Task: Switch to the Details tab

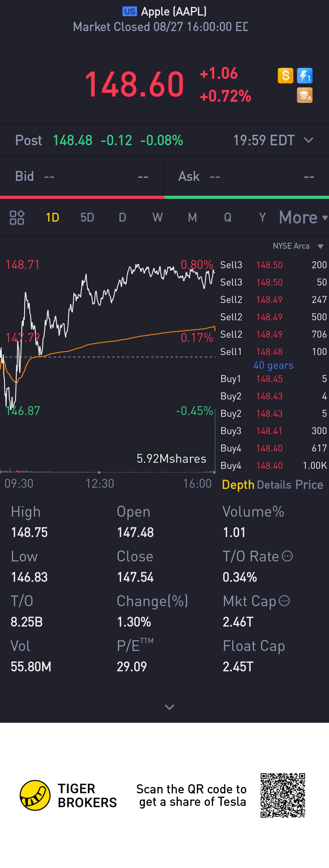Action: click(x=274, y=485)
